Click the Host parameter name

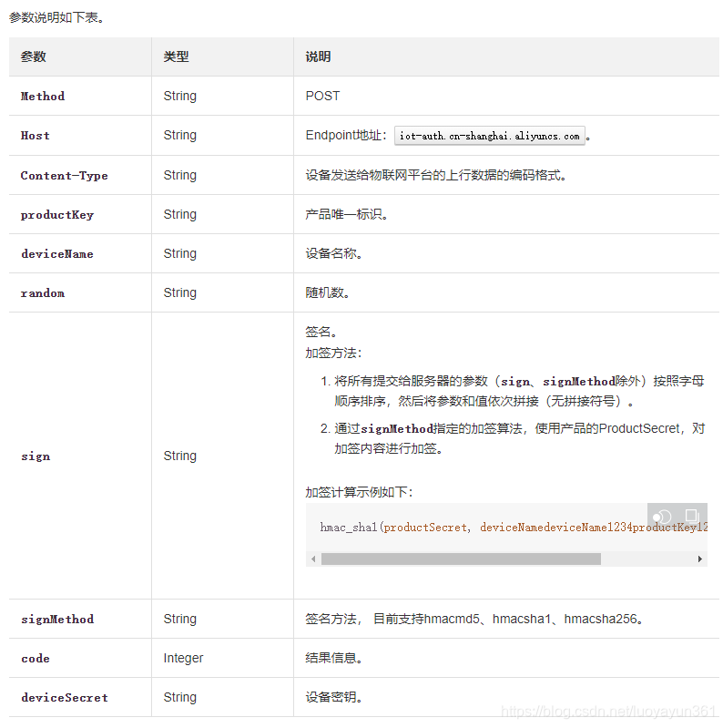tap(36, 136)
